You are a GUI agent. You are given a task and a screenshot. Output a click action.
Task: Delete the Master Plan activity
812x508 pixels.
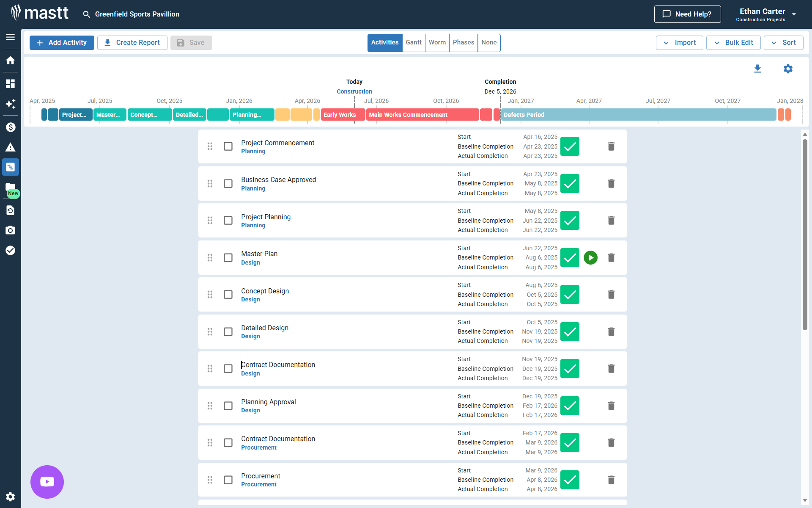[x=611, y=257]
